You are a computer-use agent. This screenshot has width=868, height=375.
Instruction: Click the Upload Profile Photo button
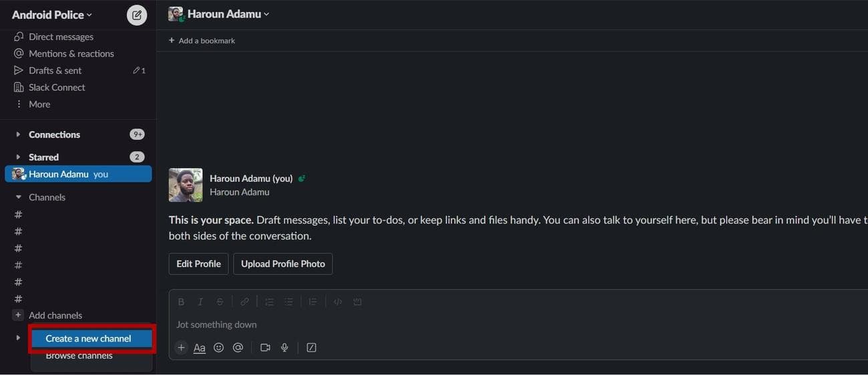(x=283, y=263)
